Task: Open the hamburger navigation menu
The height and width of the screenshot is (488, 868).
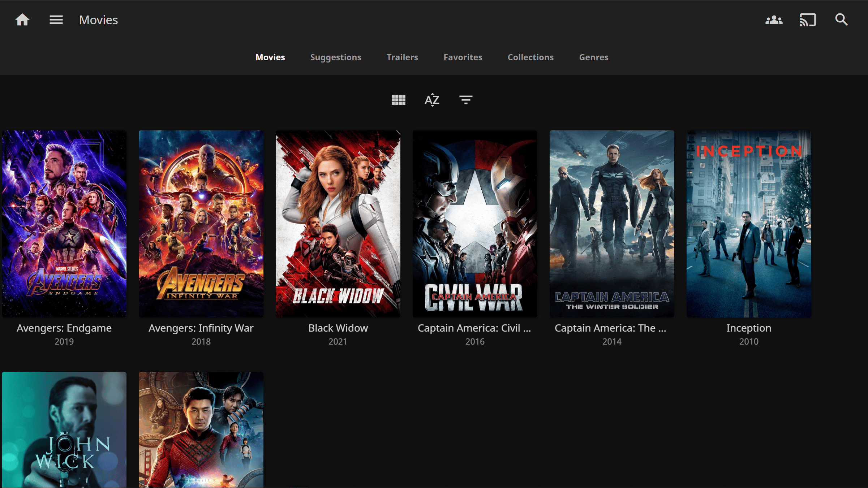Action: click(56, 20)
